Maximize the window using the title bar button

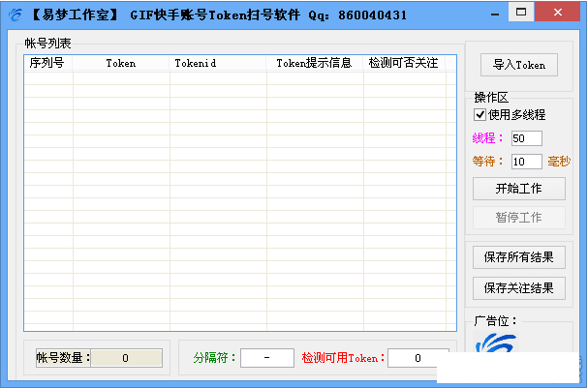pyautogui.click(x=521, y=13)
